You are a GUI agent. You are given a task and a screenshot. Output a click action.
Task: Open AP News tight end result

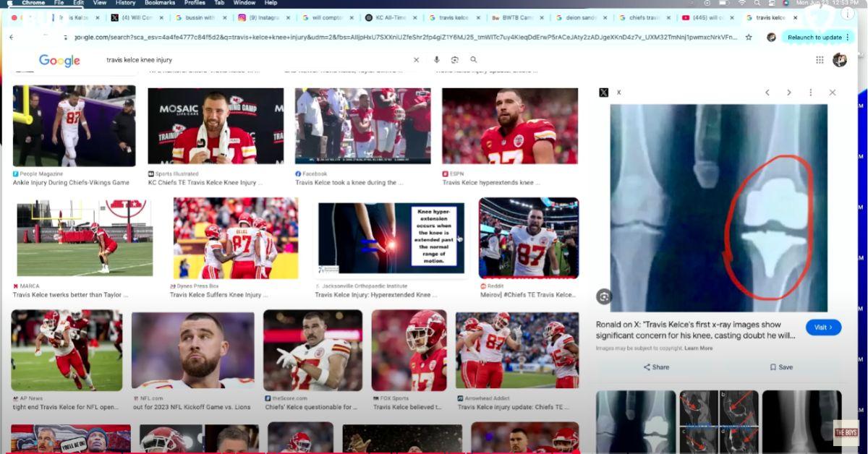(x=67, y=351)
